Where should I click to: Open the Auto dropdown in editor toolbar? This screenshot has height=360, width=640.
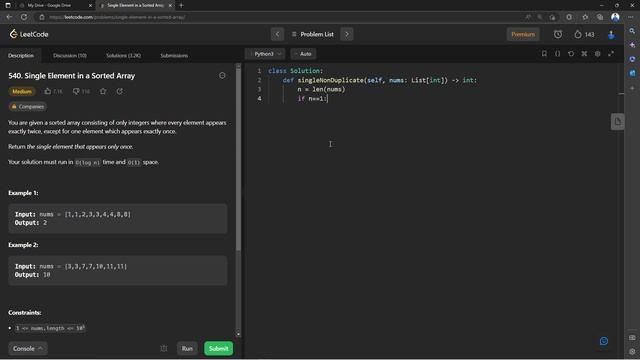coord(303,54)
